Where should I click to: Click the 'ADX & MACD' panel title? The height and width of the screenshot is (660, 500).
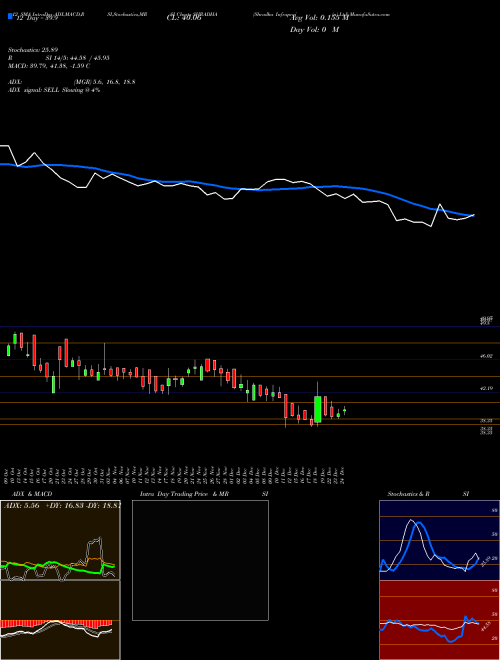click(32, 494)
